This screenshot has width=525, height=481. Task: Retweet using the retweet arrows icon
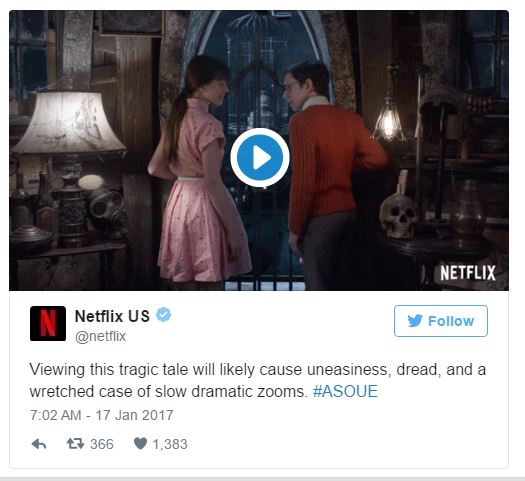point(75,444)
